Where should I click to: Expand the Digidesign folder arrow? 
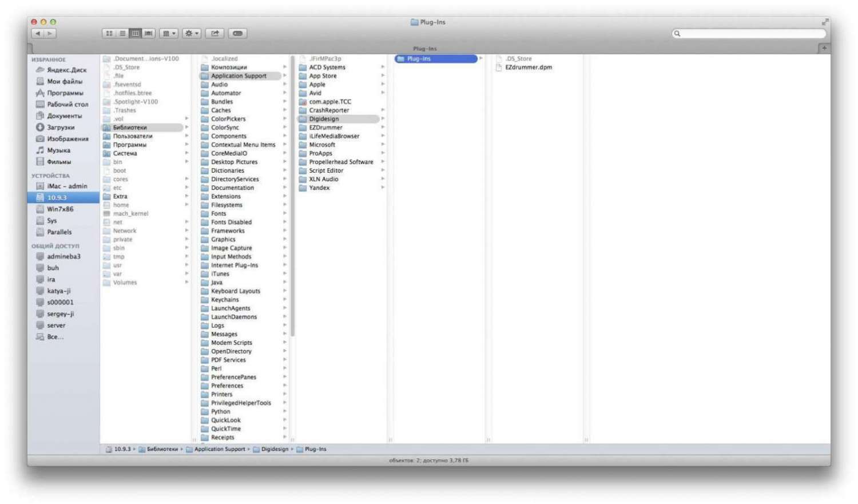(383, 119)
